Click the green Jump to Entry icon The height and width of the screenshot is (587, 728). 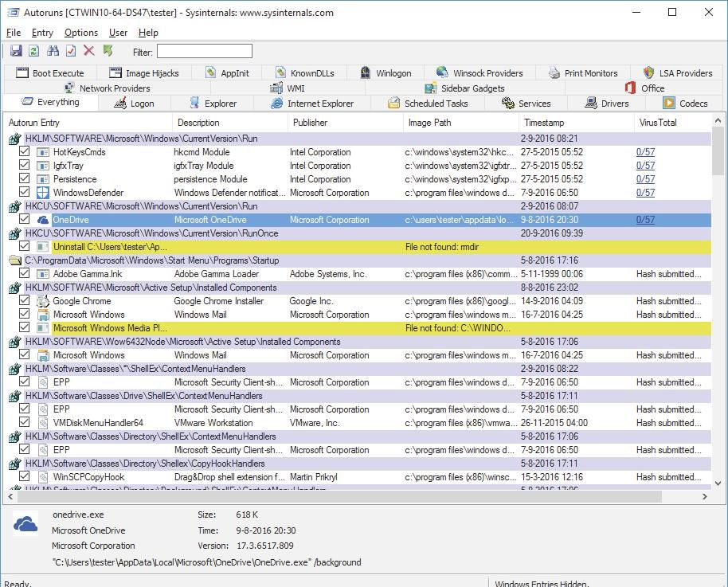108,51
